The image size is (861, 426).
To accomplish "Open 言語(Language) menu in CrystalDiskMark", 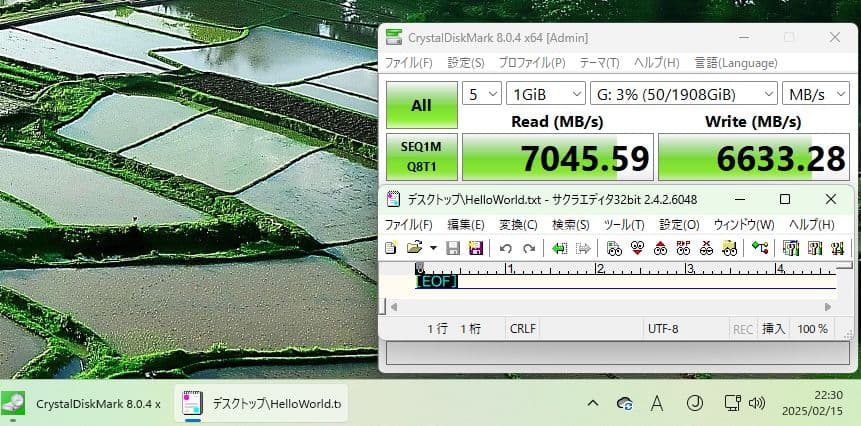I will coord(736,63).
